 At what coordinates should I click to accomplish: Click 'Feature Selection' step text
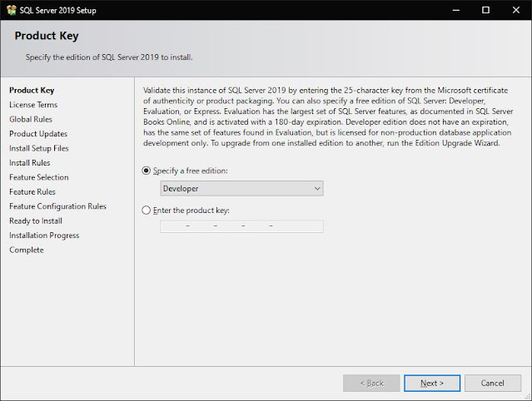coord(38,177)
